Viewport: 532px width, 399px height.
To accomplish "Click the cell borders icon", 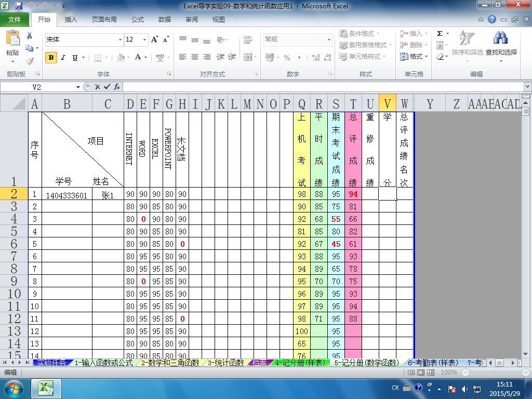I will click(98, 57).
